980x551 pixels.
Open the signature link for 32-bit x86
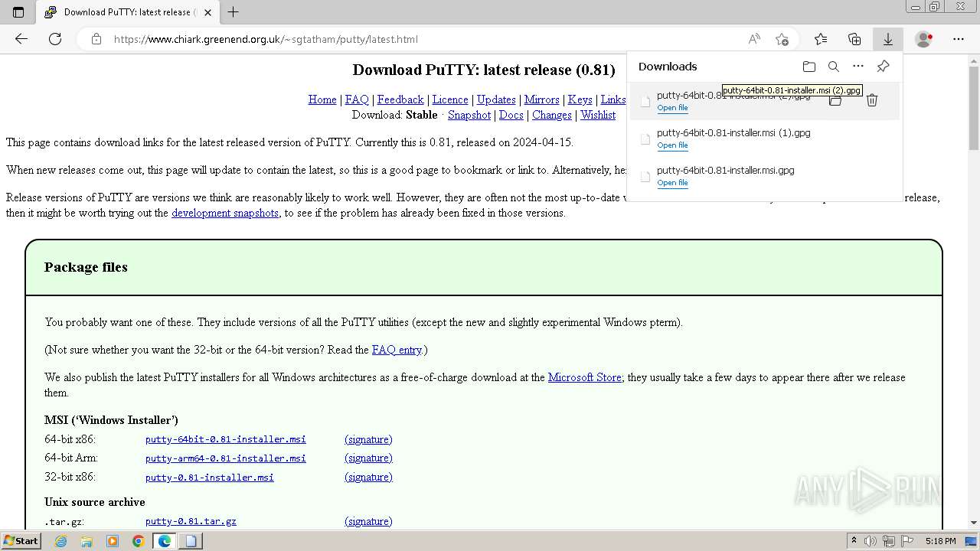368,477
